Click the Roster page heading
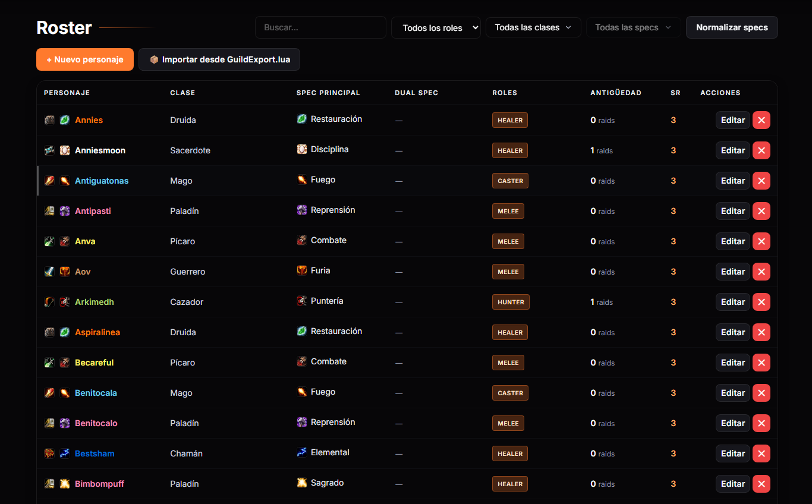The image size is (812, 504). pos(64,28)
